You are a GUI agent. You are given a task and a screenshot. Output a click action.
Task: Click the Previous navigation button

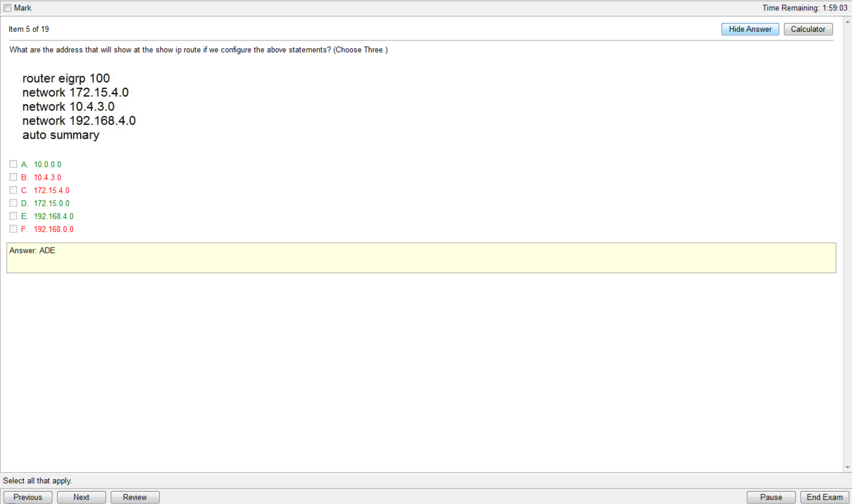coord(27,497)
